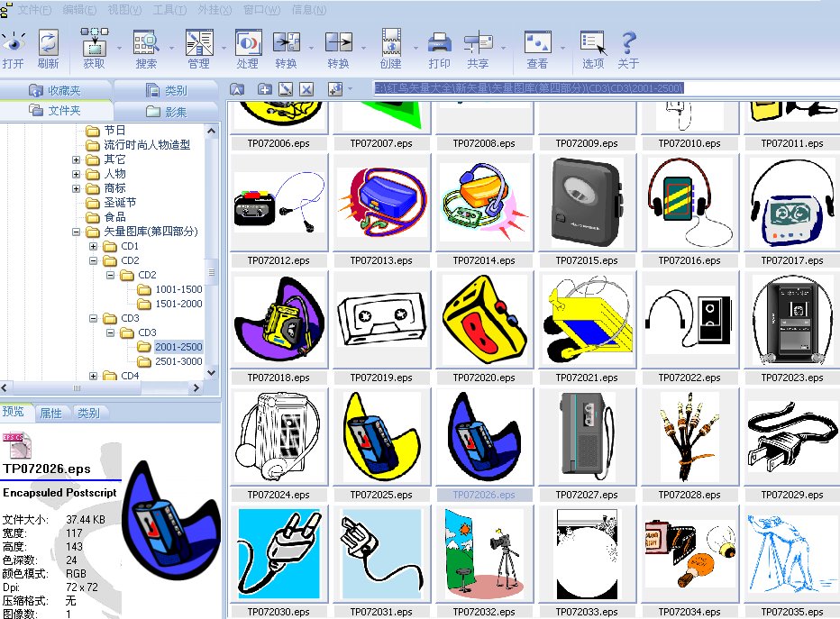Click the 打开 (Open) eye icon
The height and width of the screenshot is (619, 840).
[13, 43]
